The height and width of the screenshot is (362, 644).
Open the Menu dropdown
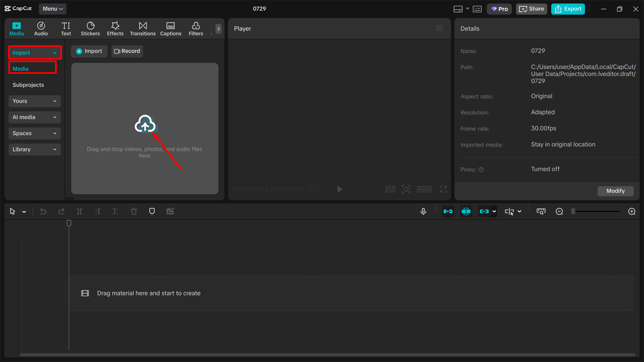coord(52,9)
